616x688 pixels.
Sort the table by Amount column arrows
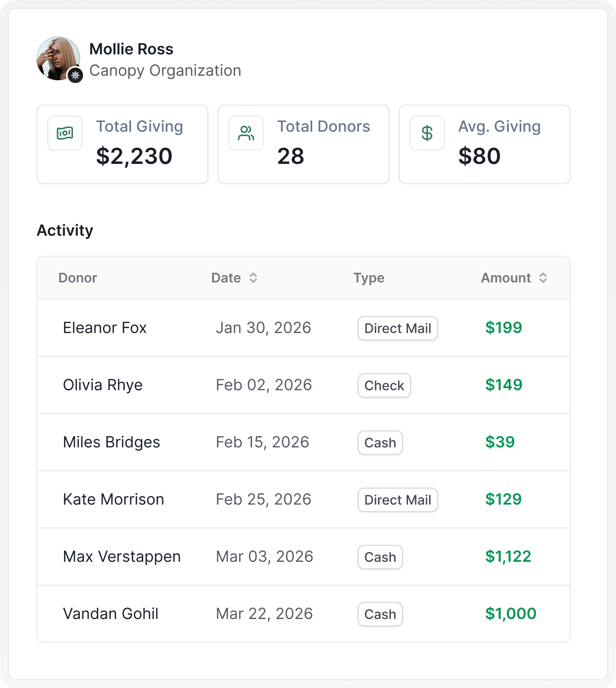(543, 278)
